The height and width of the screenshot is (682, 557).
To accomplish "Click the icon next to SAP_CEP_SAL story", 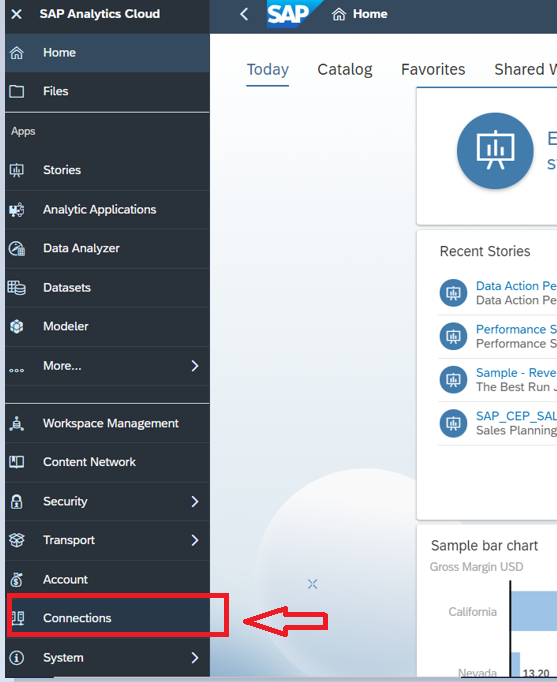I will pos(453,423).
